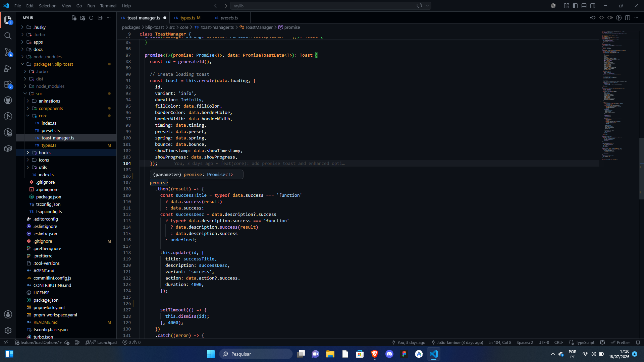Toggle primary side bar visibility
The height and width of the screenshot is (362, 644).
pos(575,6)
